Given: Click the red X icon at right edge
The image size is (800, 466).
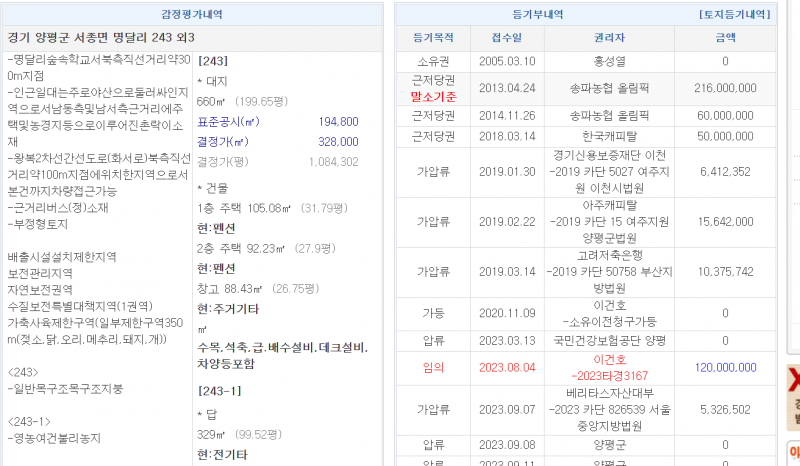Looking at the screenshot, I should point(794,380).
